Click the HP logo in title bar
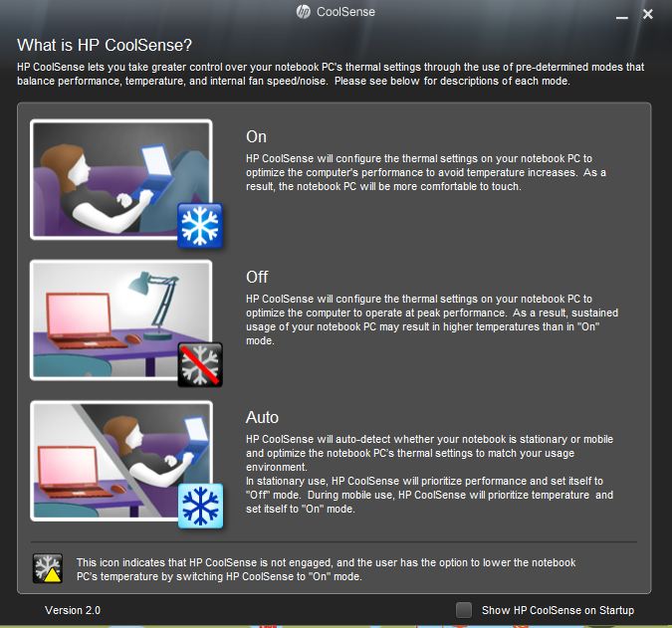The height and width of the screenshot is (628, 672). [303, 12]
